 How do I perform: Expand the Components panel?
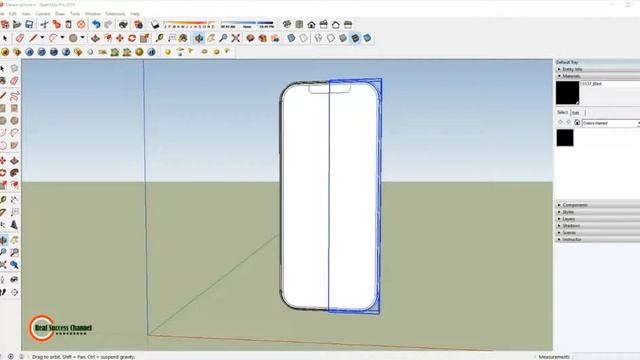pyautogui.click(x=598, y=205)
